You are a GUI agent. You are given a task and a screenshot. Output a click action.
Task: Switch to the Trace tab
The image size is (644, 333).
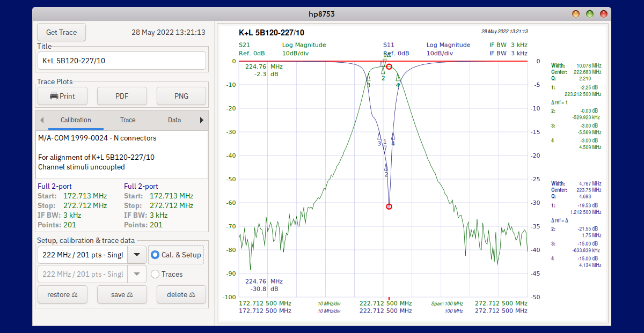coord(128,120)
